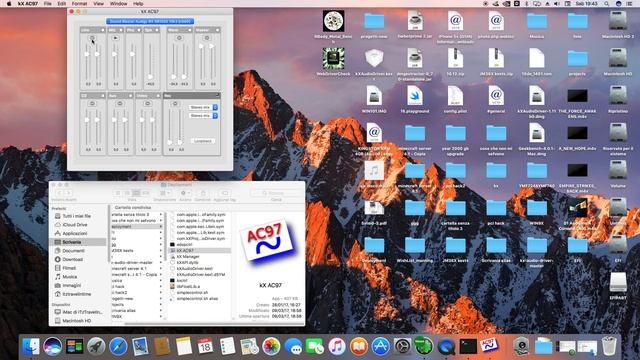Toggle the CD channel checkbox

[x=102, y=96]
